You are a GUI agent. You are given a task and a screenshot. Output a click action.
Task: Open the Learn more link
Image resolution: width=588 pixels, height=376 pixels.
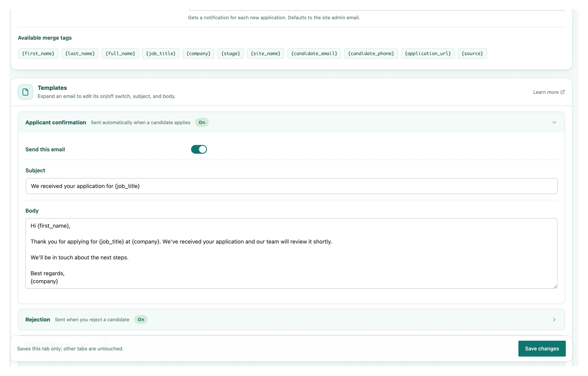pos(549,92)
